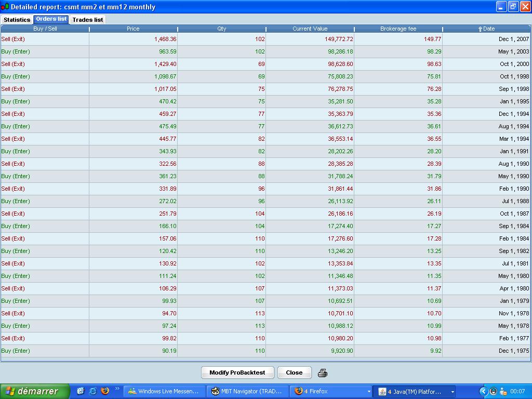This screenshot has width=532, height=399.
Task: Select date cell Jan 1, 1979
Action: point(486,301)
